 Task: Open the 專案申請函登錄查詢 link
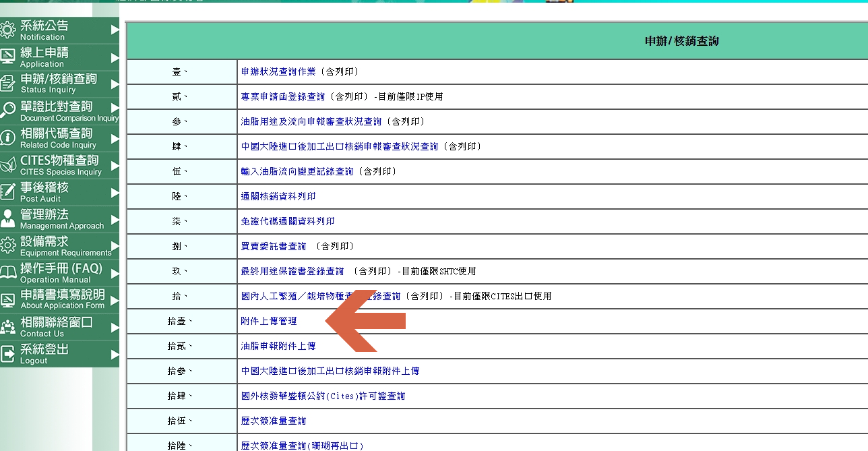click(283, 96)
